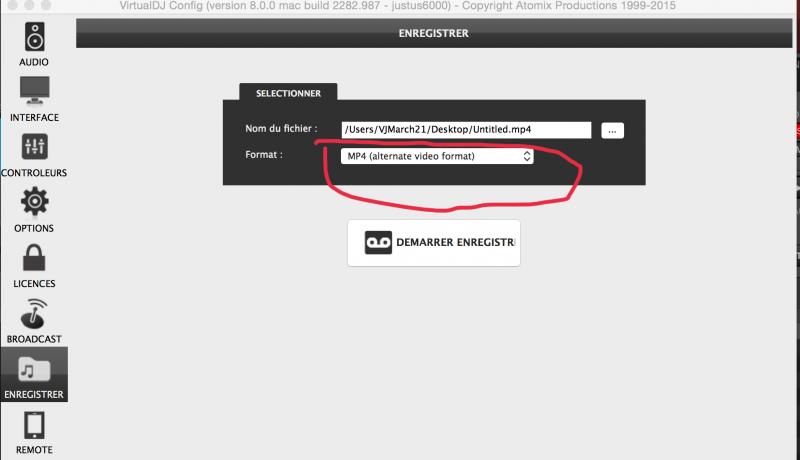Select the Selectionner tab
This screenshot has width=800, height=460.
pyautogui.click(x=288, y=92)
